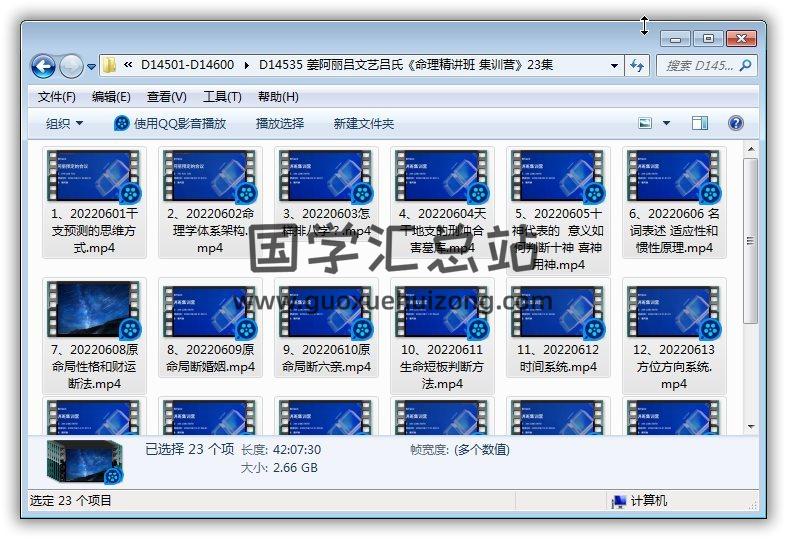Select video 7、20220608 starry sky thumbnail
This screenshot has width=787, height=539.
pyautogui.click(x=94, y=310)
